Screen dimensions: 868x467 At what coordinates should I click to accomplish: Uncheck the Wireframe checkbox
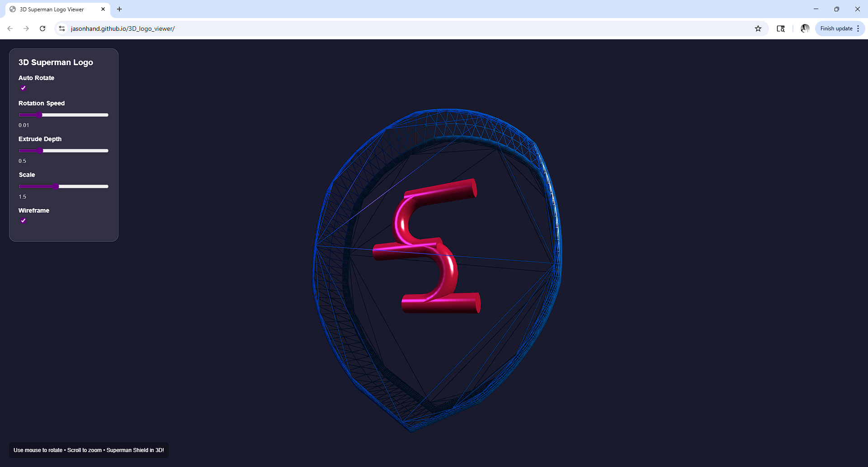(x=23, y=221)
